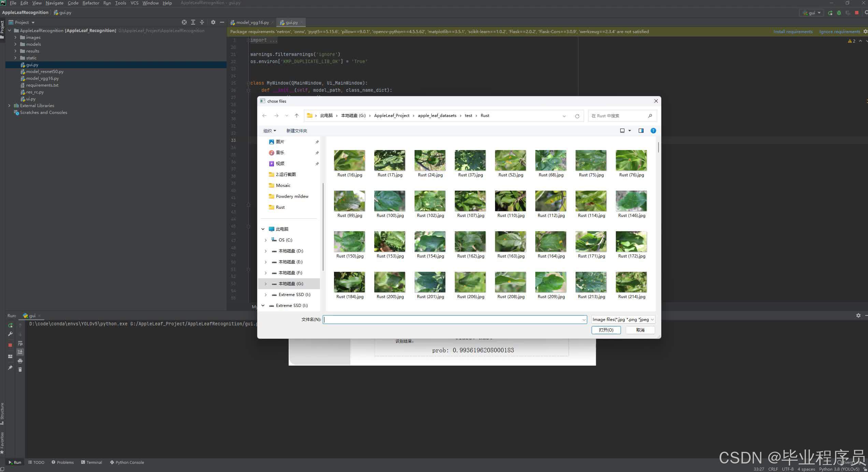Click the trash clear-all icon in Run console
Viewport: 868px width, 472px height.
tap(20, 369)
